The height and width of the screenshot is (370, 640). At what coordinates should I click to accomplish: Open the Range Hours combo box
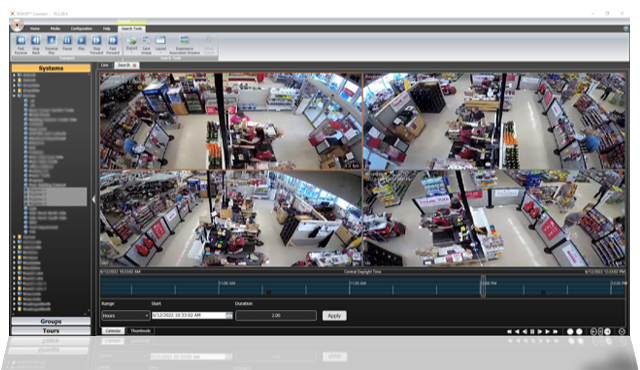coord(126,315)
